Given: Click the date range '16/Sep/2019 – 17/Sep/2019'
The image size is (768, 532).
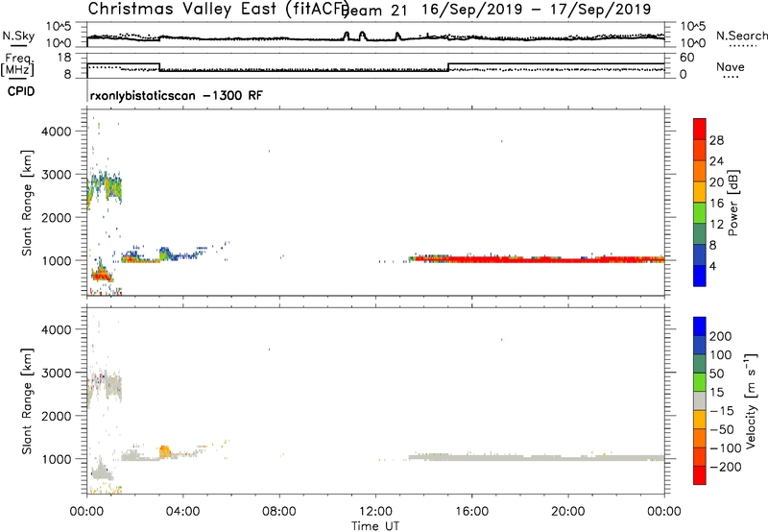Looking at the screenshot, I should point(537,10).
